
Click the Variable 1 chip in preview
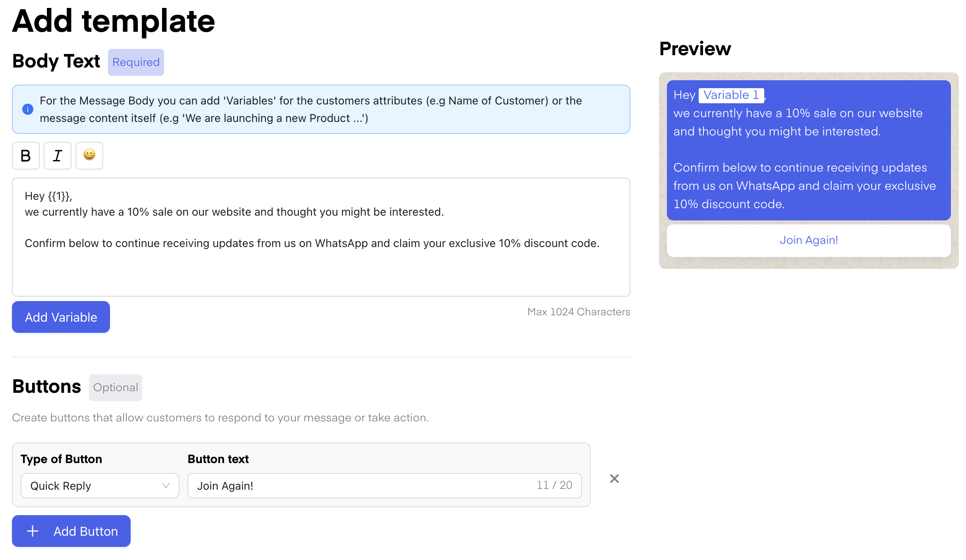click(x=731, y=95)
